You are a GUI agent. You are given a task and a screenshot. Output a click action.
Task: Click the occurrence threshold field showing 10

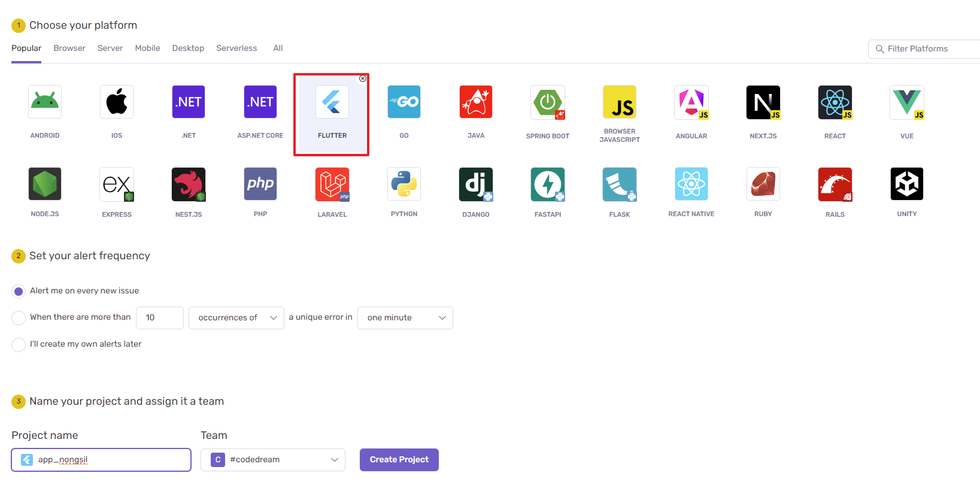160,318
